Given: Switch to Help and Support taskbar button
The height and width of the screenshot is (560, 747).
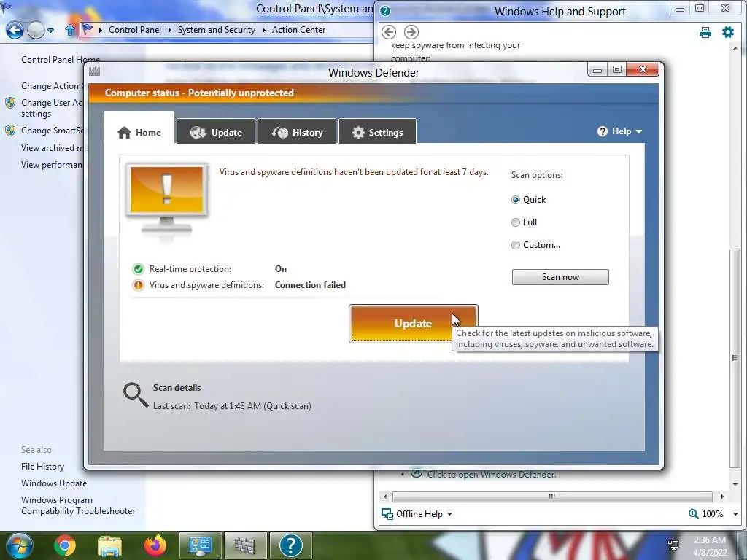Looking at the screenshot, I should [x=290, y=545].
